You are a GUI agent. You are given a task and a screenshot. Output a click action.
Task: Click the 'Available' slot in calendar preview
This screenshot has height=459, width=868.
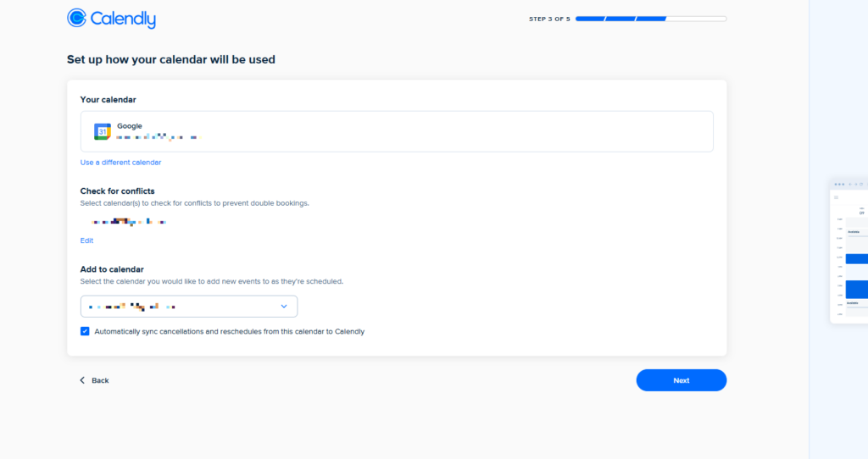(x=854, y=231)
